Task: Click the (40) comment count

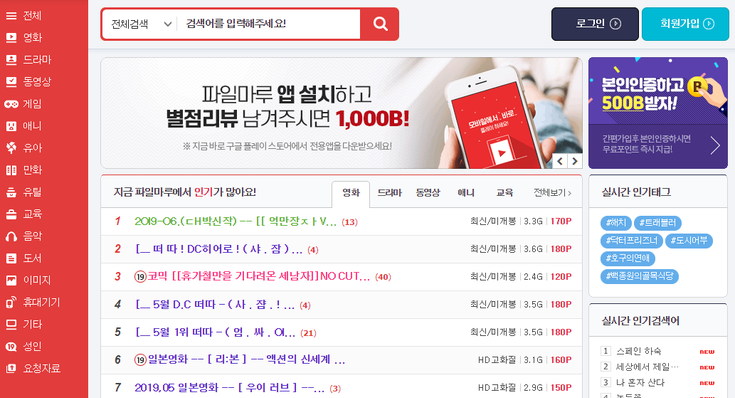Action: pyautogui.click(x=383, y=277)
